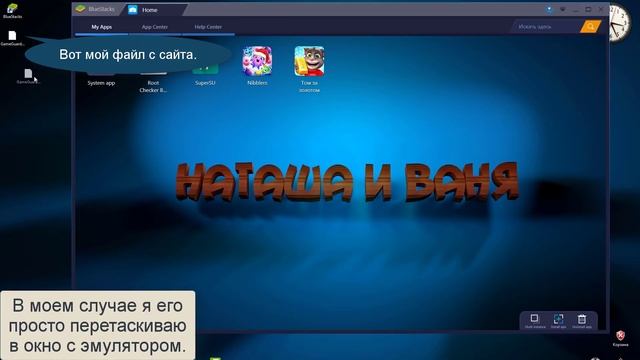Open the BlueStacks desktop shortcut
This screenshot has width=640, height=360.
(x=13, y=11)
